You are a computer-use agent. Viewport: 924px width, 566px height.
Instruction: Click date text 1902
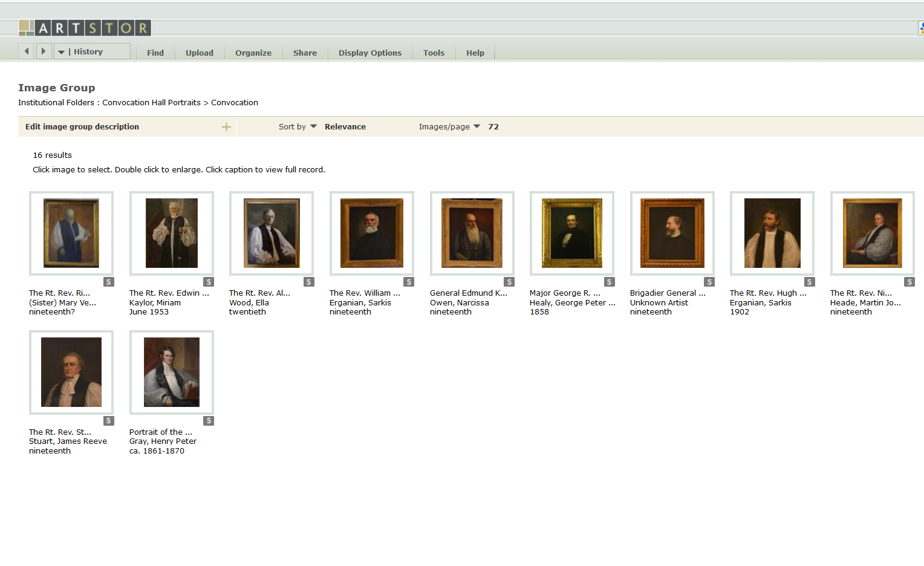(x=740, y=311)
